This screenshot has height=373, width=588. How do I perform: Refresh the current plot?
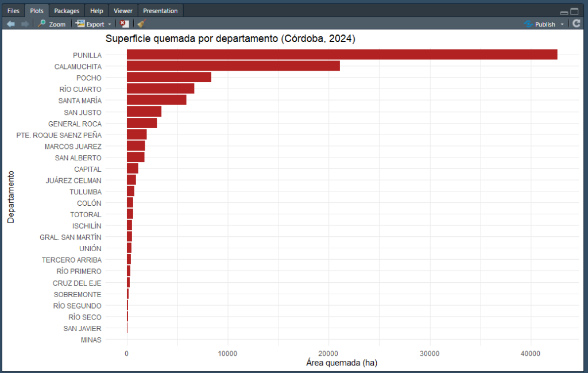(x=577, y=24)
